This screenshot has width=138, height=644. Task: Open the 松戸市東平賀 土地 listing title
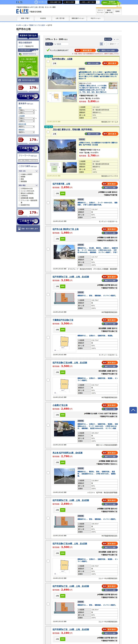[x=61, y=184]
